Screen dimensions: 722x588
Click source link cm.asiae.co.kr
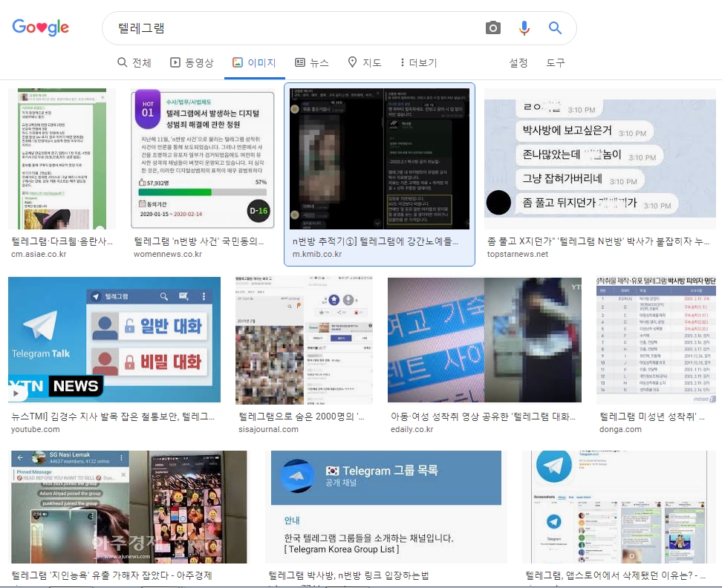point(39,254)
